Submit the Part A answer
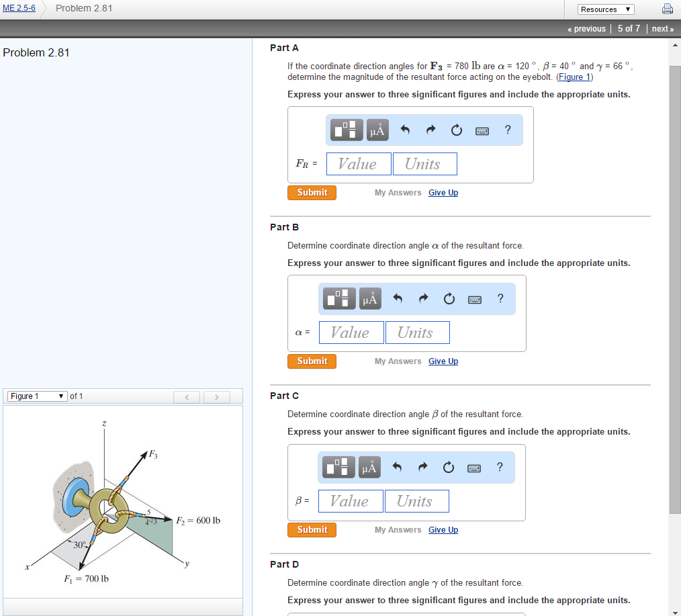The width and height of the screenshot is (681, 616). pos(312,192)
